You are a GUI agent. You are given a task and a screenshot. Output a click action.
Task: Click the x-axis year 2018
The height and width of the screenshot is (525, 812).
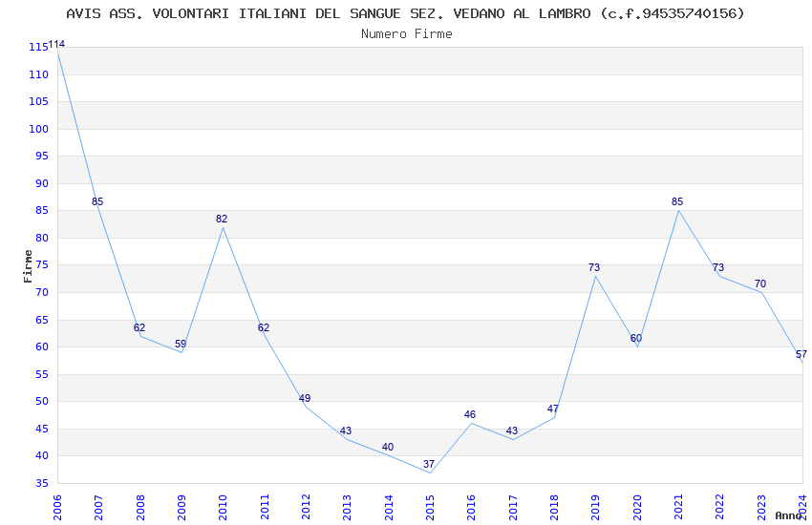point(554,508)
